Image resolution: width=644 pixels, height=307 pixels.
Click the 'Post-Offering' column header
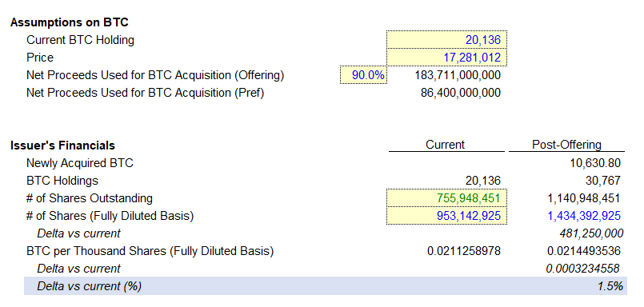pyautogui.click(x=566, y=145)
